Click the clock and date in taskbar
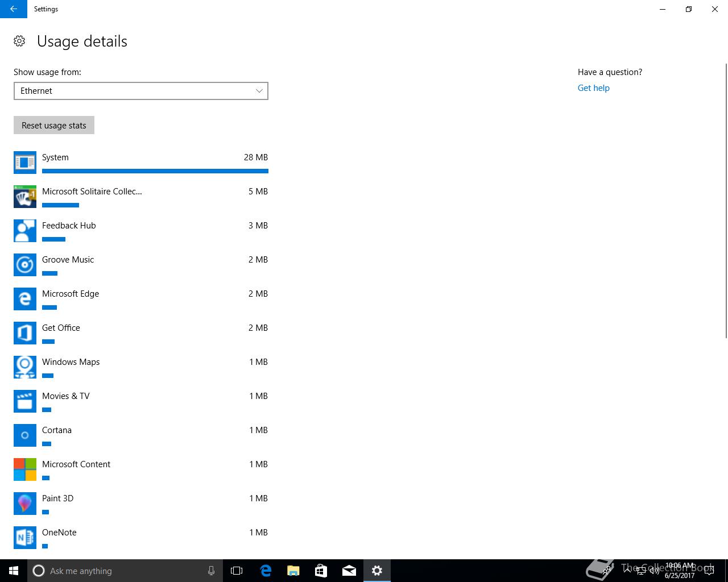 click(x=680, y=571)
